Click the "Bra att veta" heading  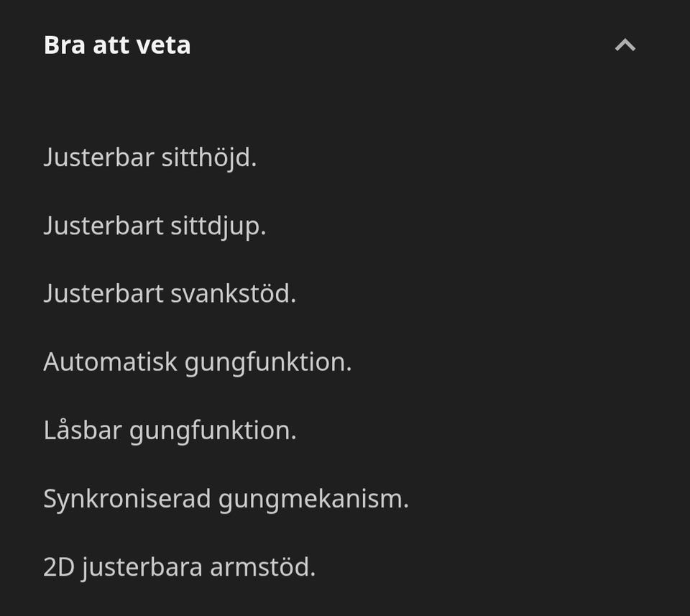tap(117, 45)
